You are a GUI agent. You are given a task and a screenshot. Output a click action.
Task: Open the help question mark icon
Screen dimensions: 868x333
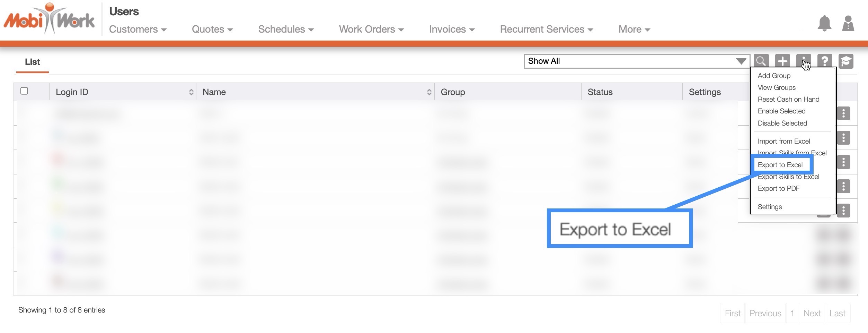[x=825, y=61]
